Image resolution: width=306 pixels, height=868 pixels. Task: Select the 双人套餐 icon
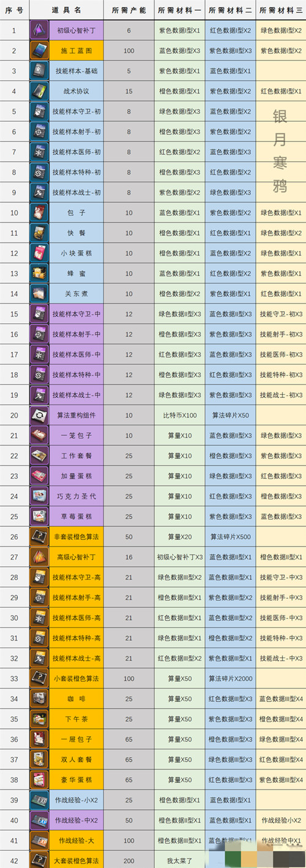(x=39, y=758)
